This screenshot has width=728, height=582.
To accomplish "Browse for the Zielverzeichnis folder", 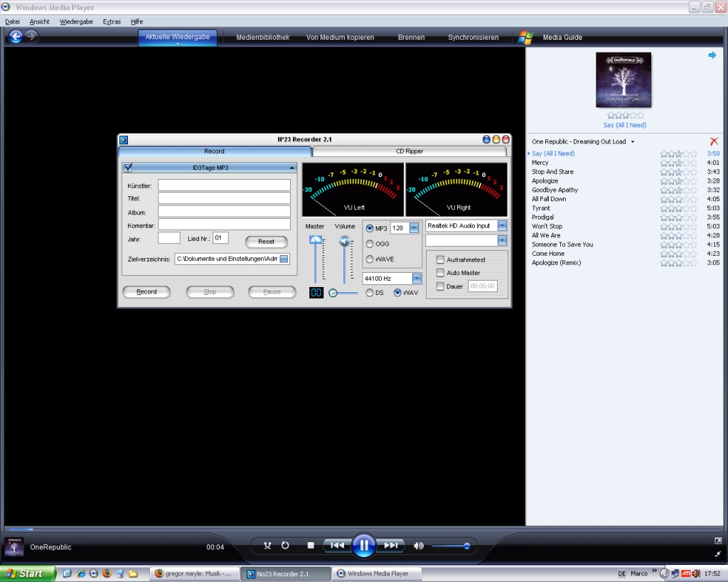I will (284, 259).
